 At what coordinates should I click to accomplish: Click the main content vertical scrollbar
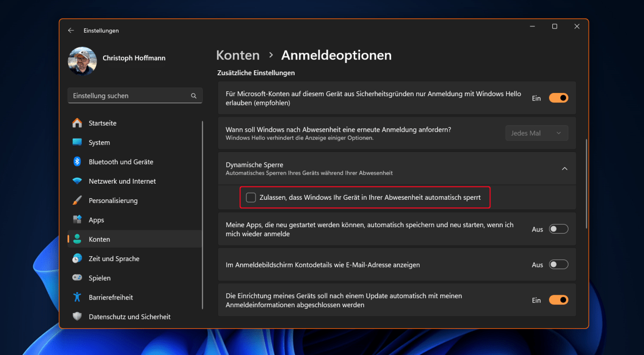pyautogui.click(x=587, y=183)
